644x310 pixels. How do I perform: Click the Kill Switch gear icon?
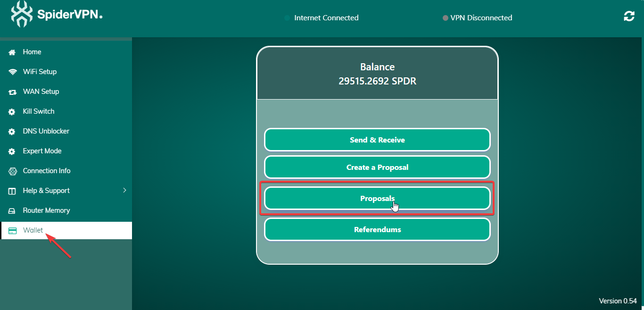13,112
